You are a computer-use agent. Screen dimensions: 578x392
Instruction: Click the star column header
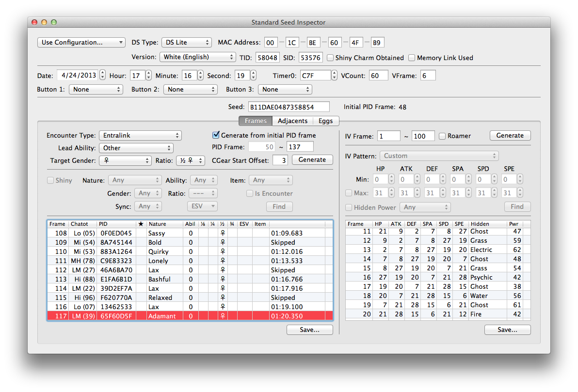[x=141, y=224]
